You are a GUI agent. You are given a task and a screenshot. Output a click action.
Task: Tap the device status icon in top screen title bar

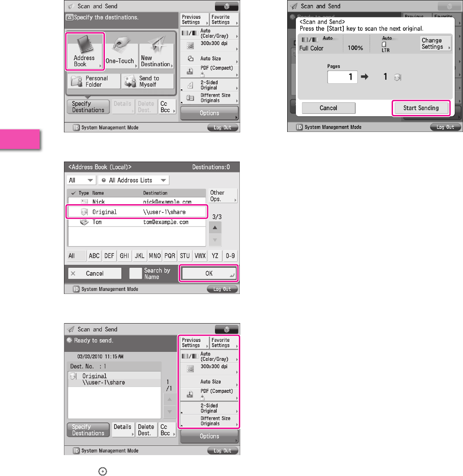[x=226, y=7]
